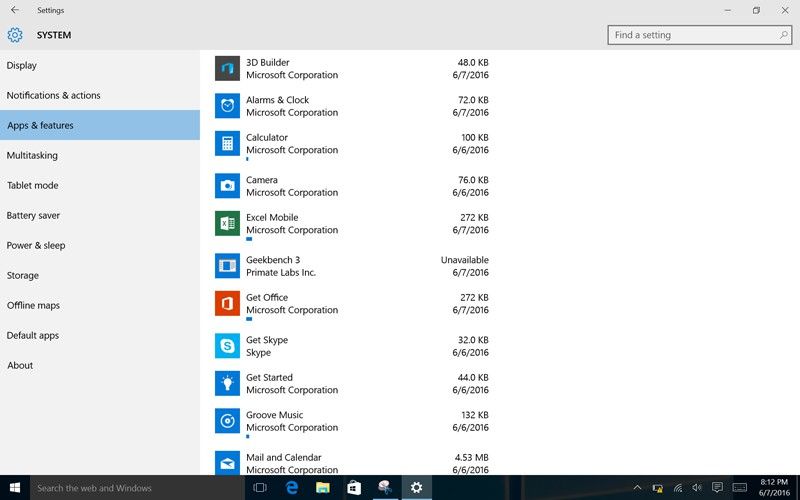Launch Microsoft Edge from taskbar
The image size is (800, 500).
click(291, 488)
